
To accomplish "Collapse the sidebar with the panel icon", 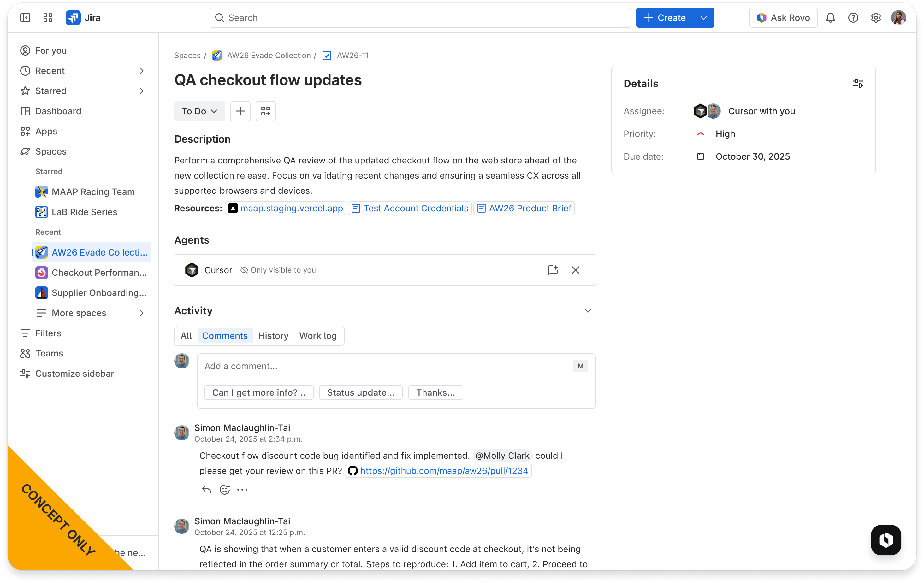I will (x=25, y=18).
